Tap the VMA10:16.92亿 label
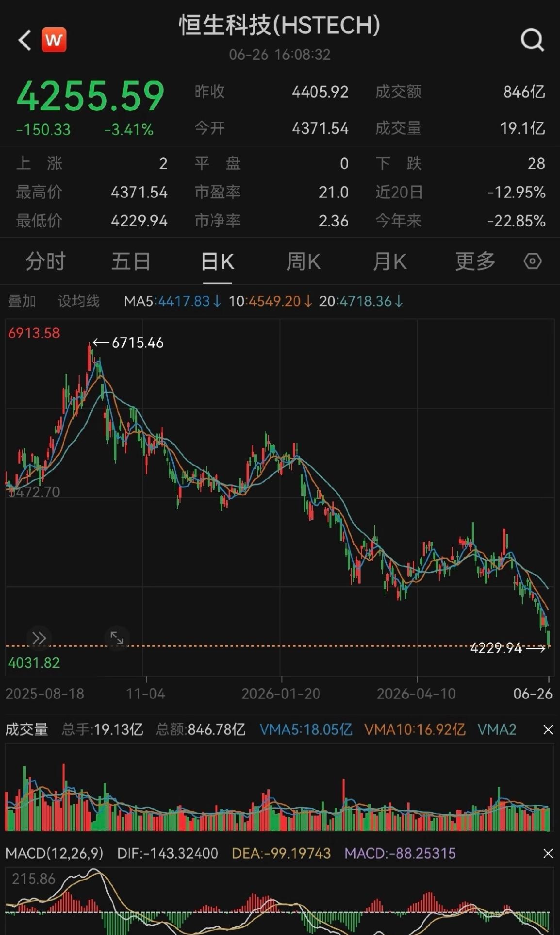 pyautogui.click(x=415, y=730)
